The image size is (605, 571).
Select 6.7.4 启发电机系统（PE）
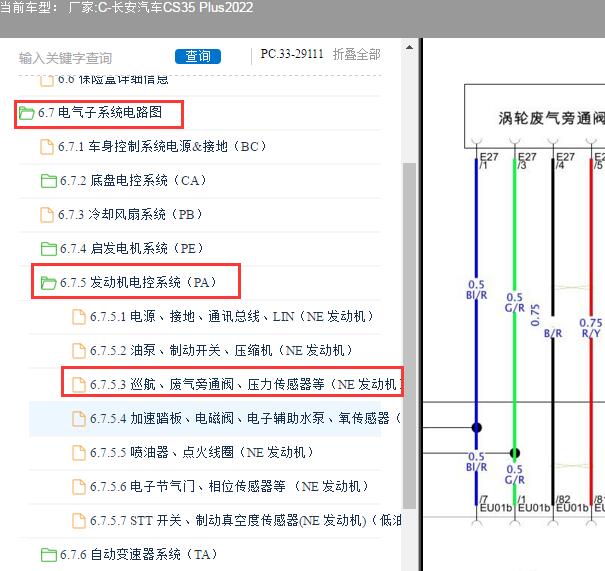click(132, 248)
